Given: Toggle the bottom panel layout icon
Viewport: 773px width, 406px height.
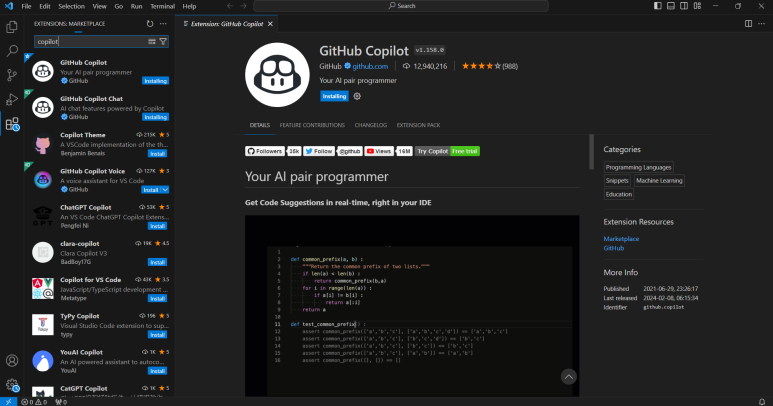Looking at the screenshot, I should click(671, 6).
